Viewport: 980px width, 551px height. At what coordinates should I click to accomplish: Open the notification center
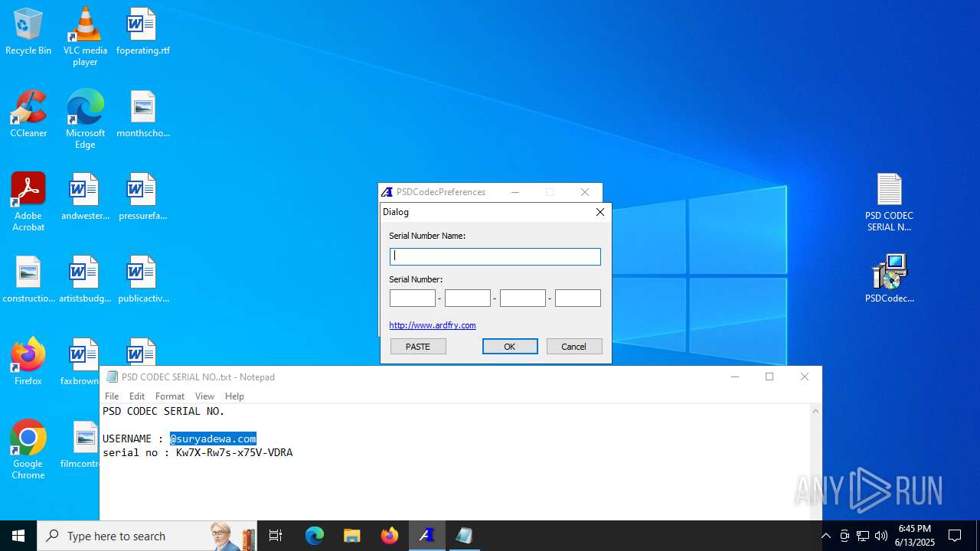(x=955, y=536)
